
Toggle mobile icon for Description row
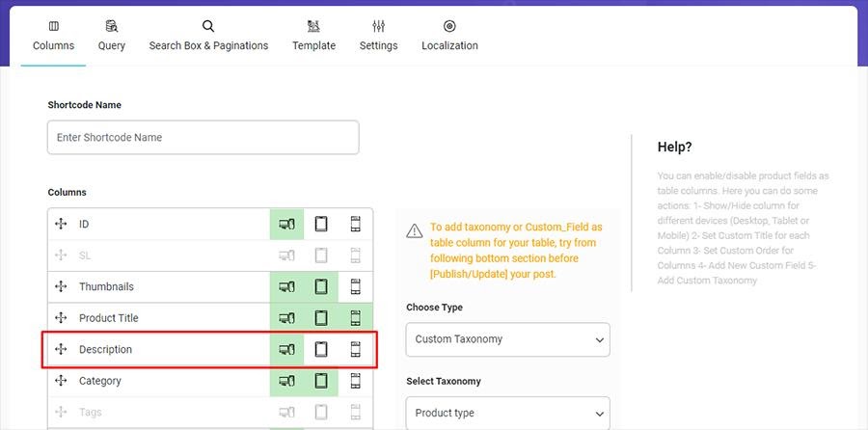click(355, 349)
